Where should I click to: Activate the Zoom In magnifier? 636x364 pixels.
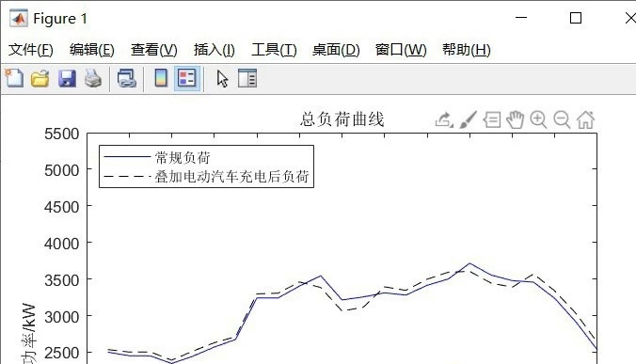click(x=538, y=119)
